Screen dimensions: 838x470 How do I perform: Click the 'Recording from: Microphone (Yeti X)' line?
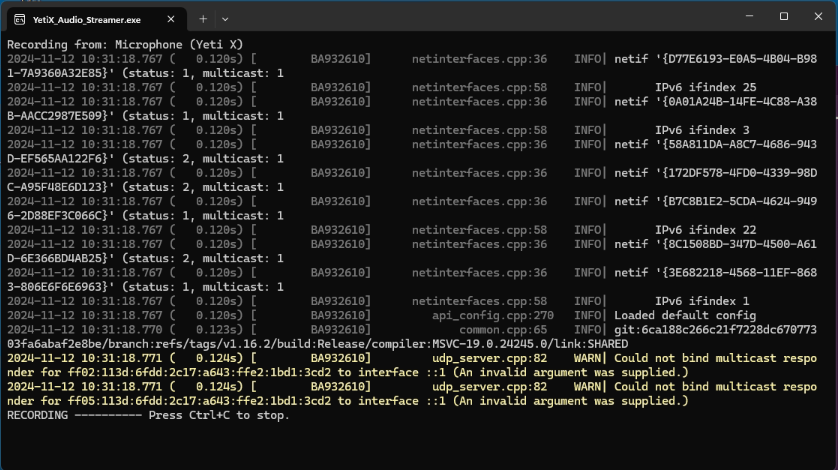coord(125,44)
